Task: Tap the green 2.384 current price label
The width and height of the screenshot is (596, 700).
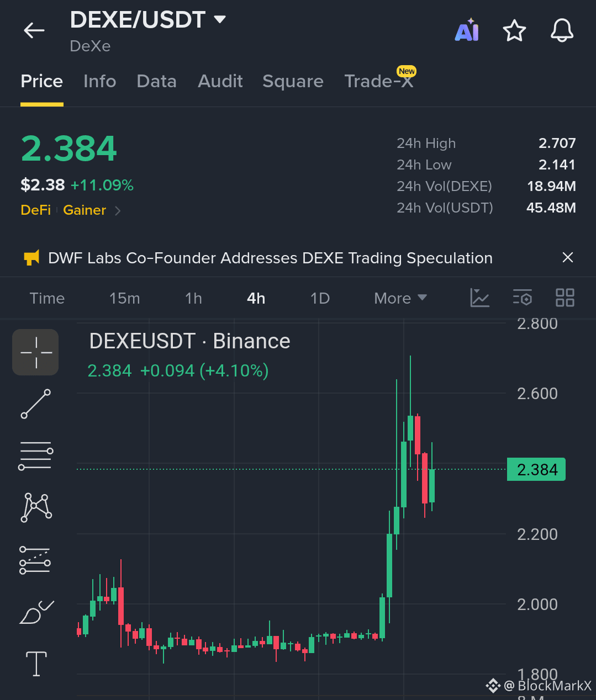Action: (x=536, y=469)
